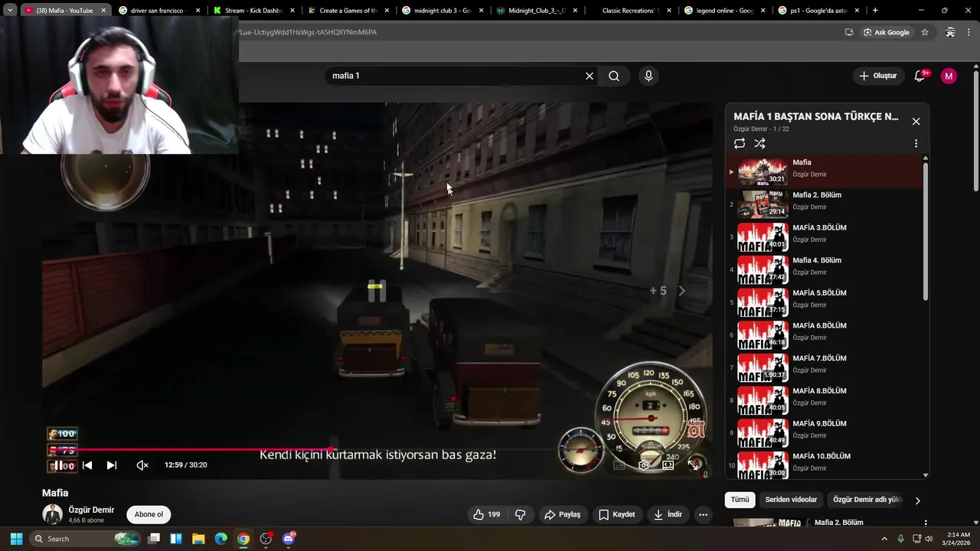Toggle playlist loop

(x=739, y=143)
